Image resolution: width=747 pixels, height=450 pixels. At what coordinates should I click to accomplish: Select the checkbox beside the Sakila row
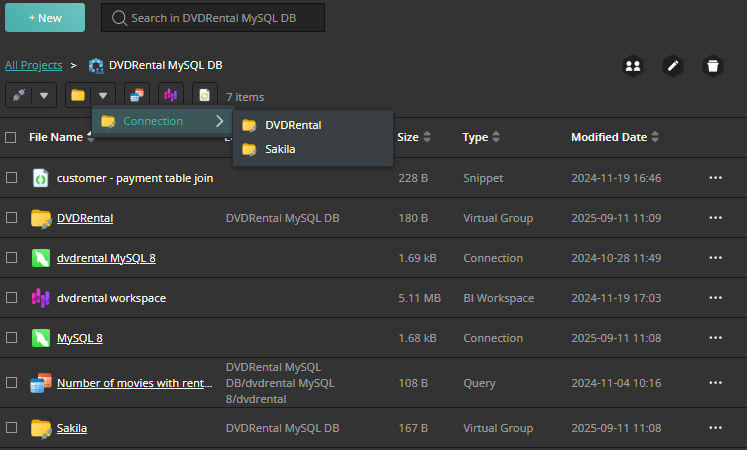[x=12, y=428]
